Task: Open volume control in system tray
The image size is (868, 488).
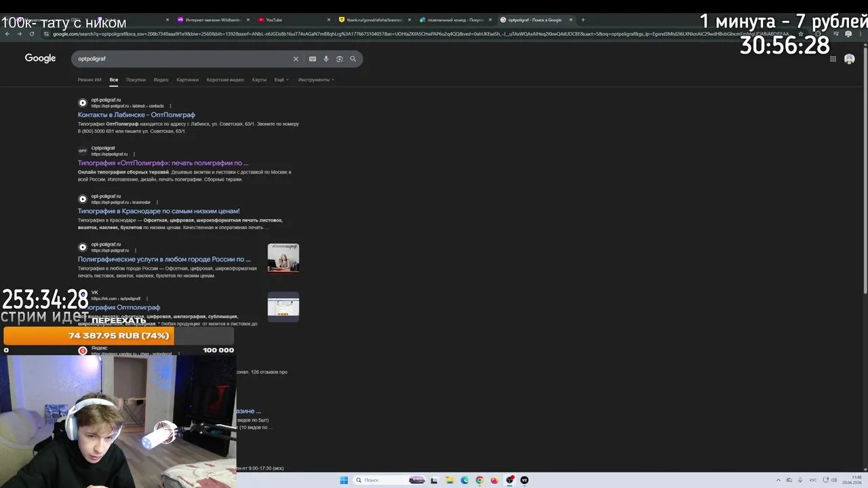Action: click(x=833, y=480)
